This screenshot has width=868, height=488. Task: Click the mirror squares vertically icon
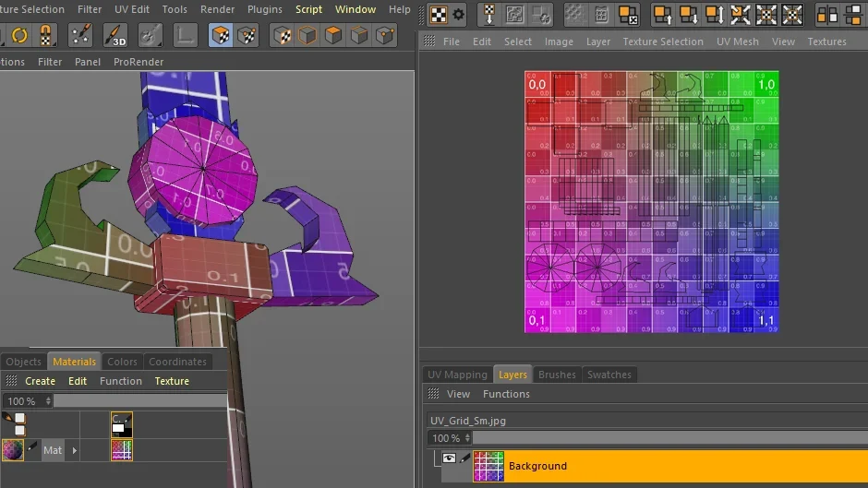854,15
